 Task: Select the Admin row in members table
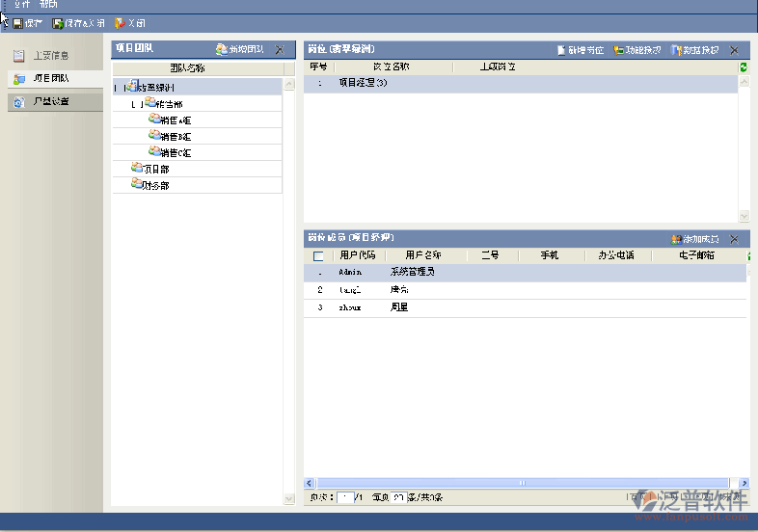tap(350, 273)
